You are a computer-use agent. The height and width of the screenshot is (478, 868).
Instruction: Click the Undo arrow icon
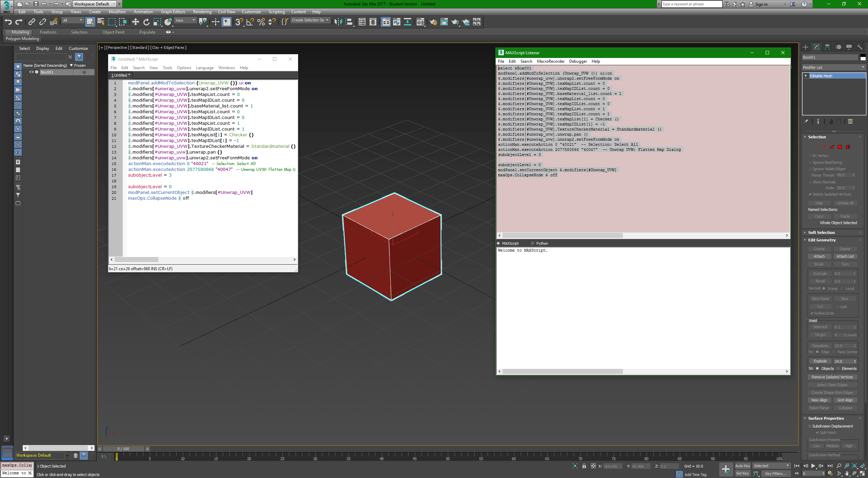coord(8,22)
